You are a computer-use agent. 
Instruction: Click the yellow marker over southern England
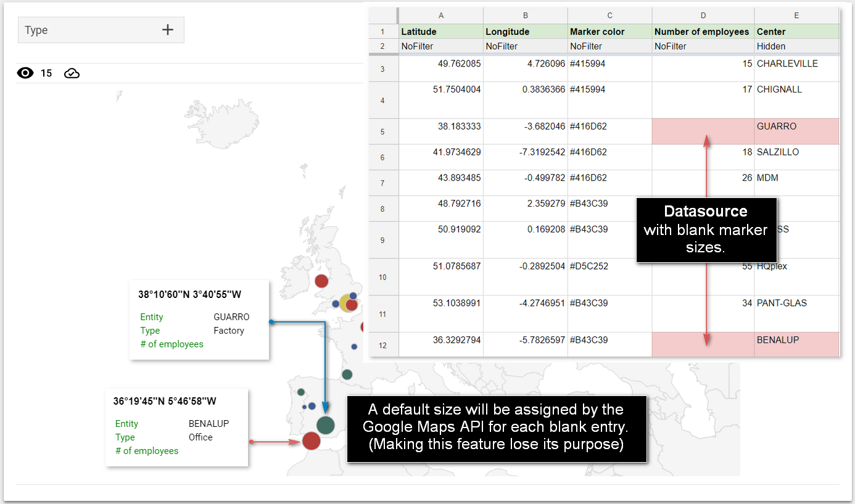click(345, 302)
